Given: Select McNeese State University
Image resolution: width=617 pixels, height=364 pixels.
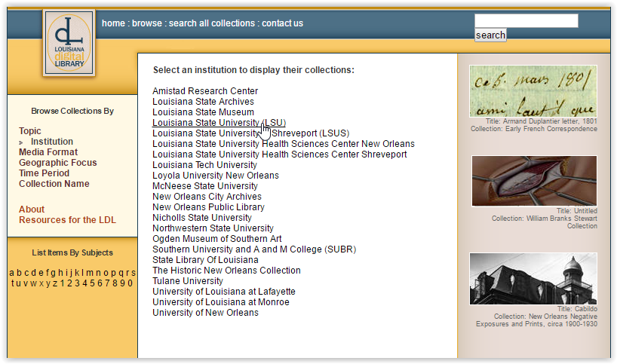Looking at the screenshot, I should 205,186.
